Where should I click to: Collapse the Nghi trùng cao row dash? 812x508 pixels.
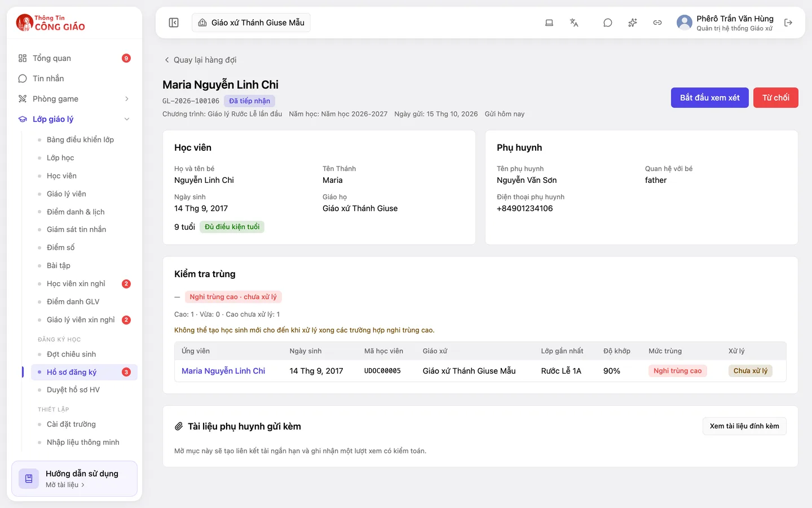pyautogui.click(x=177, y=297)
